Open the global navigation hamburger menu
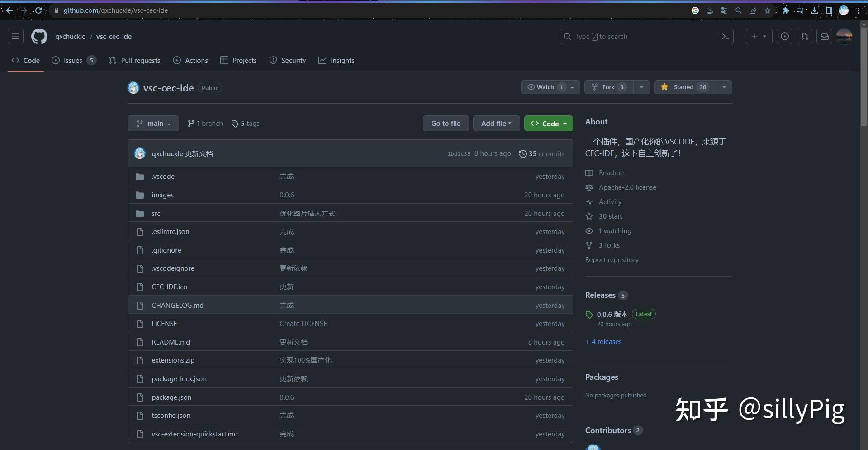 (15, 36)
